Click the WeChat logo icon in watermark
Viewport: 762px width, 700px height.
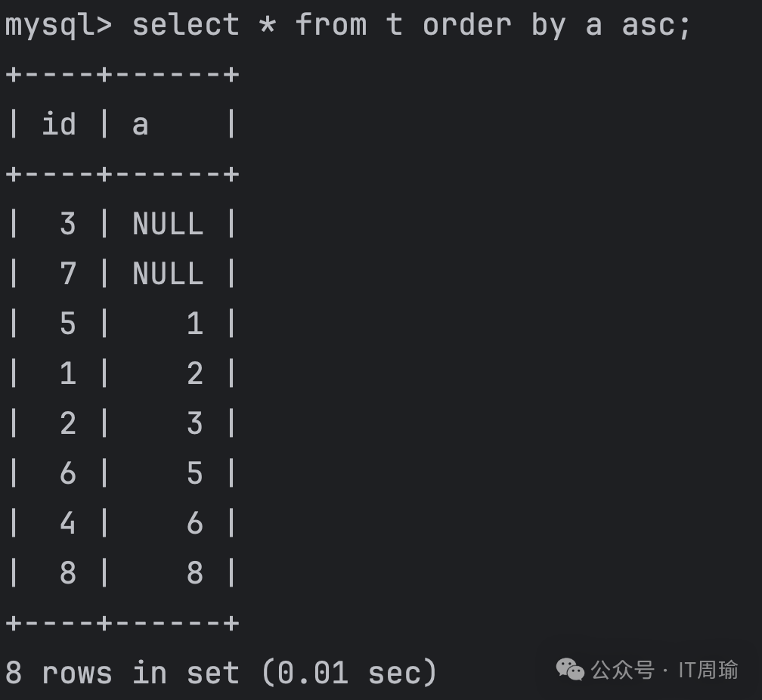point(569,670)
